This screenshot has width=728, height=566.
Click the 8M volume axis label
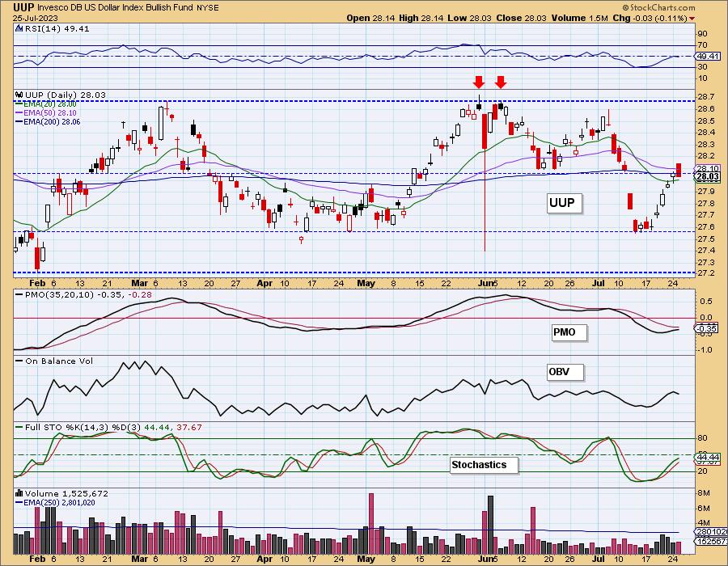click(x=704, y=493)
